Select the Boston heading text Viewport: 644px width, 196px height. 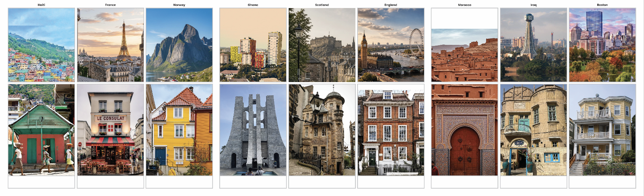[602, 5]
